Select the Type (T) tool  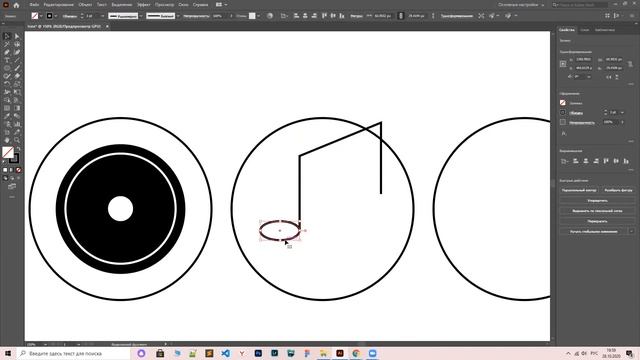[x=7, y=60]
